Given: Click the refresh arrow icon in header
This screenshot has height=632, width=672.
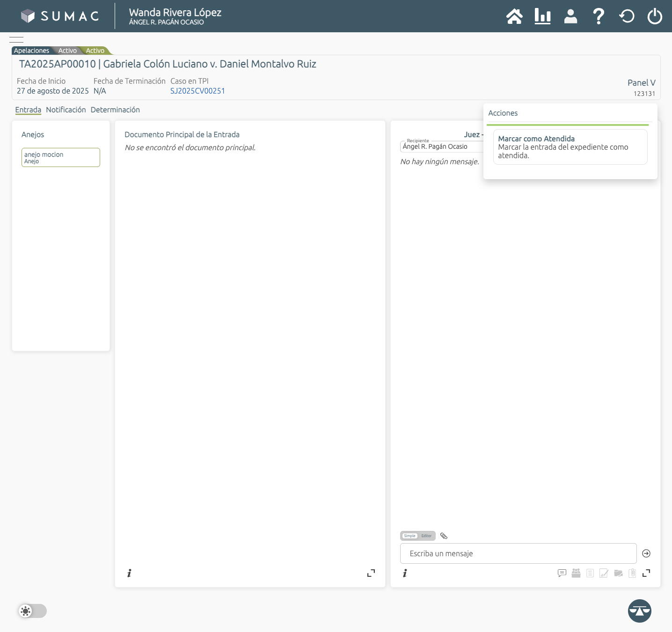Looking at the screenshot, I should coord(627,16).
